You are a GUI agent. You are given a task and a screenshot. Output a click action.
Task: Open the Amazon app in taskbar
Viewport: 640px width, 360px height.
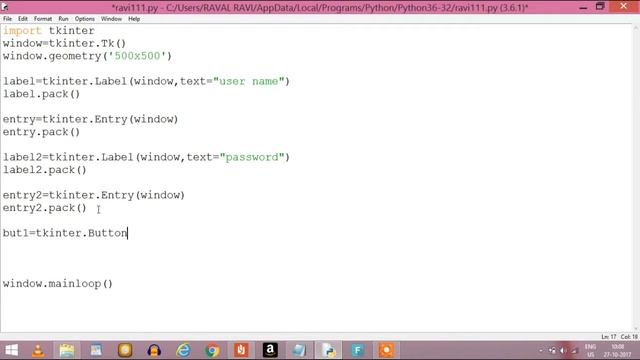point(270,350)
